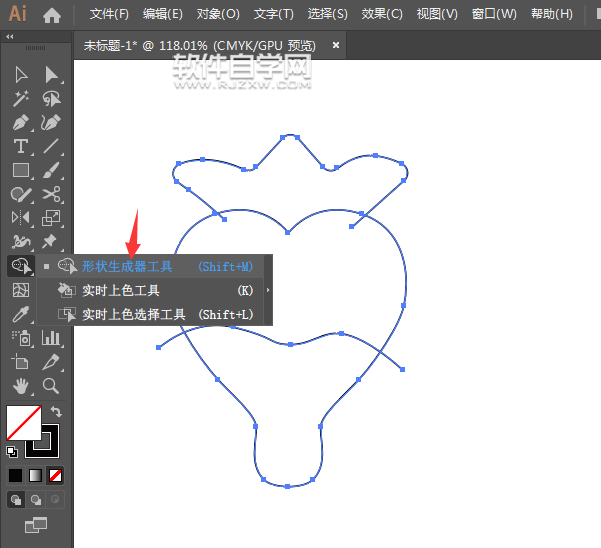This screenshot has width=601, height=548.
Task: Open the 文件(F) menu
Action: 109,14
